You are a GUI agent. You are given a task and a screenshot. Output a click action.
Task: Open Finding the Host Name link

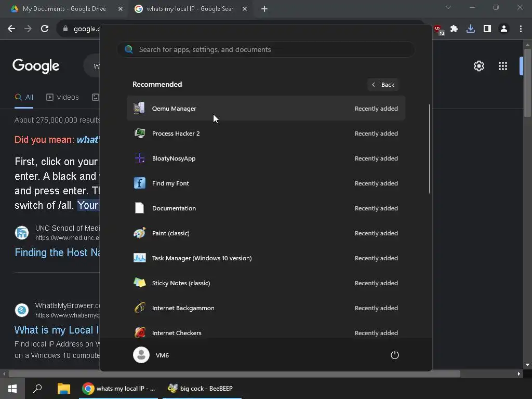(57, 252)
